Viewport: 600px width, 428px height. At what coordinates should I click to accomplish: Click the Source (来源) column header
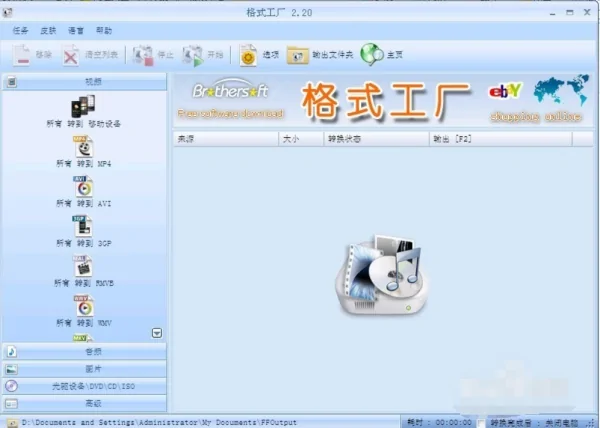pos(226,139)
